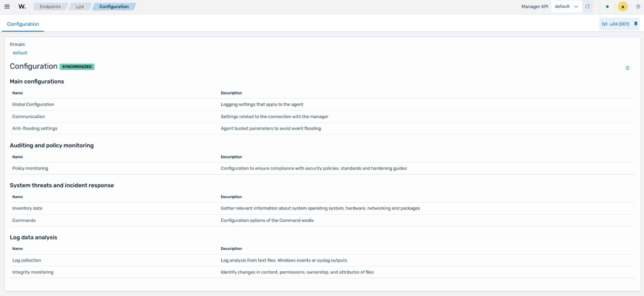644x296 pixels.
Task: Open Anti-flooding settings
Action: pos(322,128)
